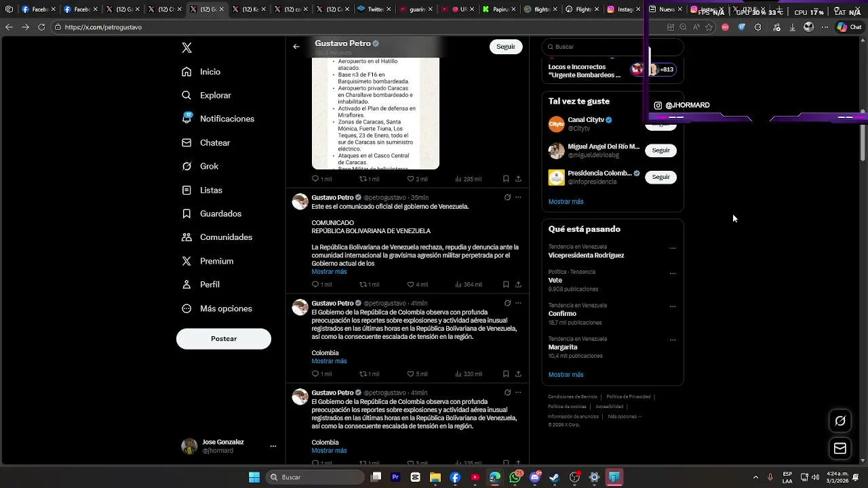Like the post with 4 mil likes
The width and height of the screenshot is (868, 488).
tap(417, 285)
